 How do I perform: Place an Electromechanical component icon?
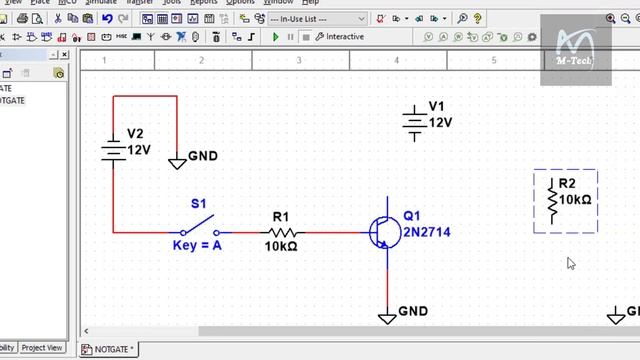166,37
